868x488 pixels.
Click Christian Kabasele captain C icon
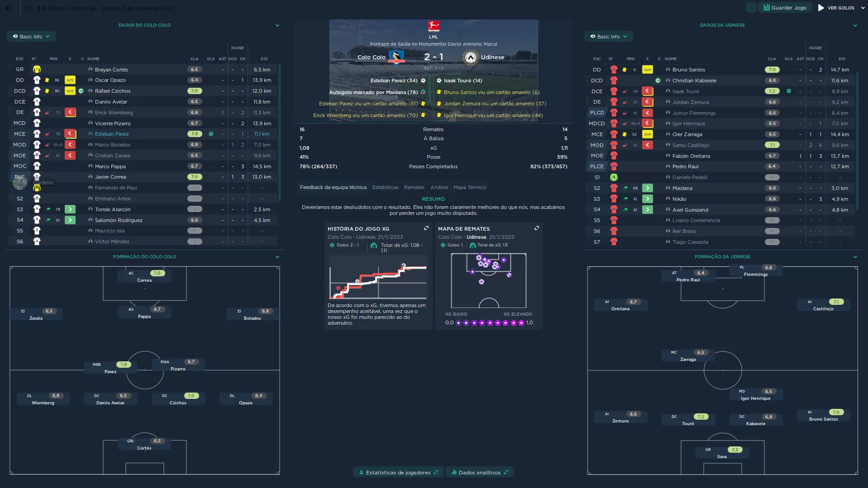[x=658, y=81]
